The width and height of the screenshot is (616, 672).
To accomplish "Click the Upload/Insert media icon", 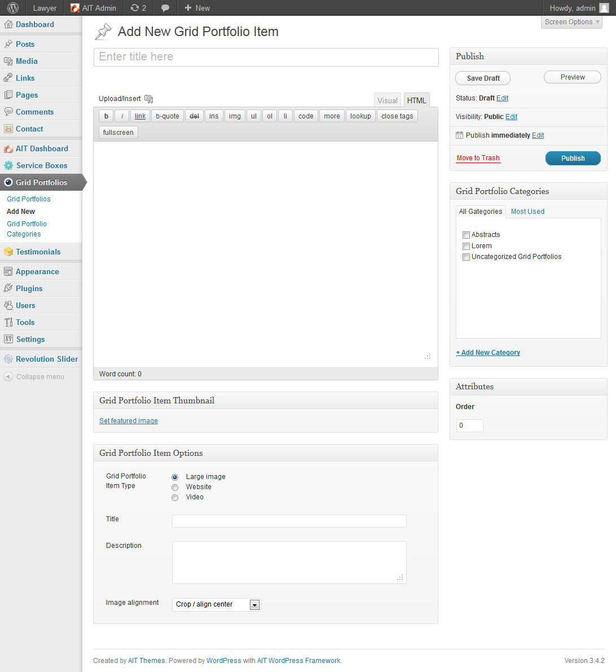I will point(148,99).
